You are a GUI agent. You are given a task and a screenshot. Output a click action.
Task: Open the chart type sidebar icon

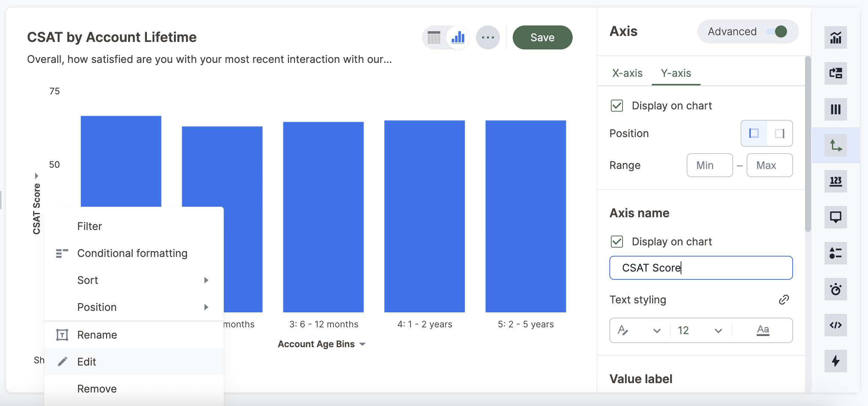point(835,37)
